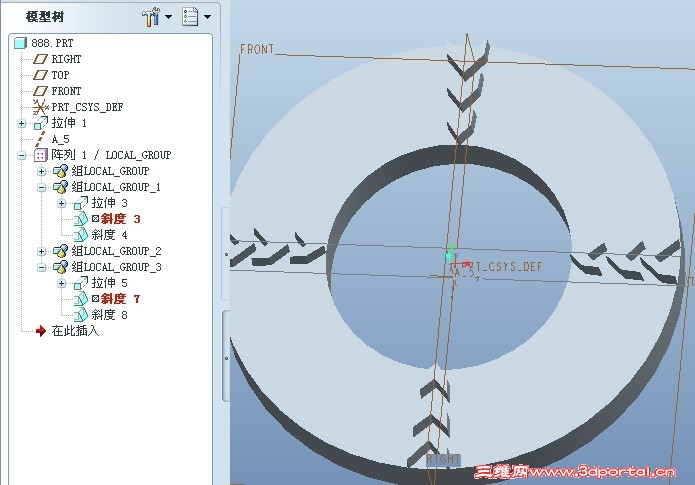The width and height of the screenshot is (695, 485).
Task: Click the 阵列 1 pattern icon
Action: pos(40,155)
